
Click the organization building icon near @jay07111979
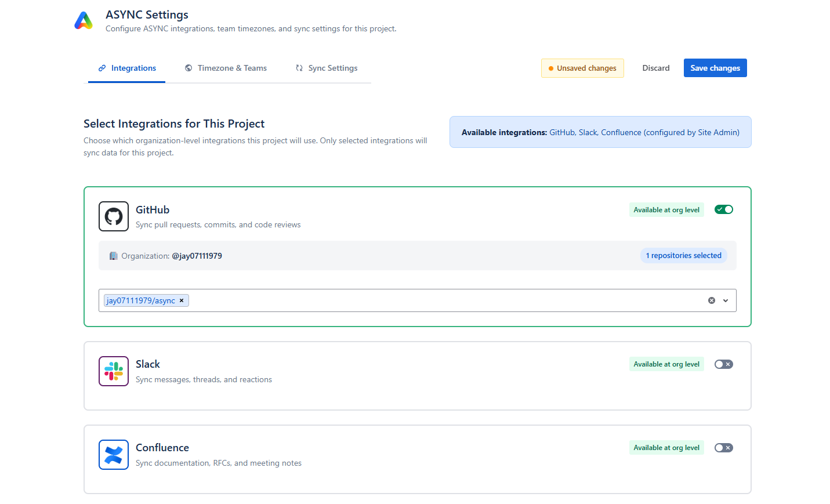[113, 255]
